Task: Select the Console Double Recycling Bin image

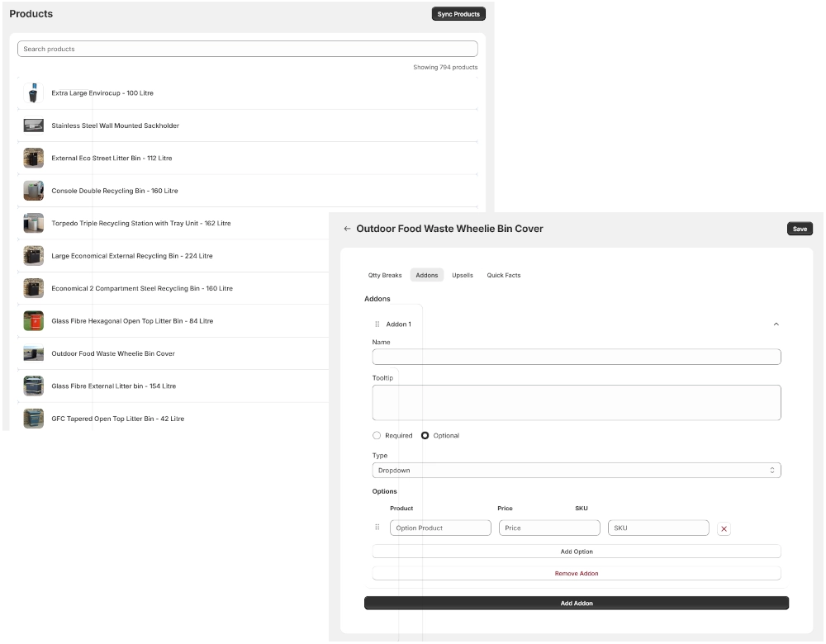Action: pos(33,191)
